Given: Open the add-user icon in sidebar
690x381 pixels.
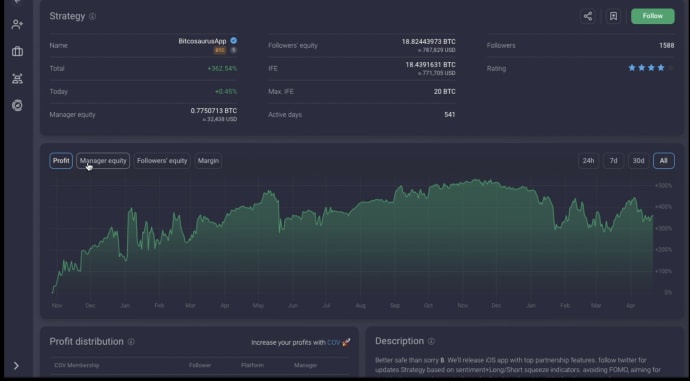Looking at the screenshot, I should click(17, 24).
